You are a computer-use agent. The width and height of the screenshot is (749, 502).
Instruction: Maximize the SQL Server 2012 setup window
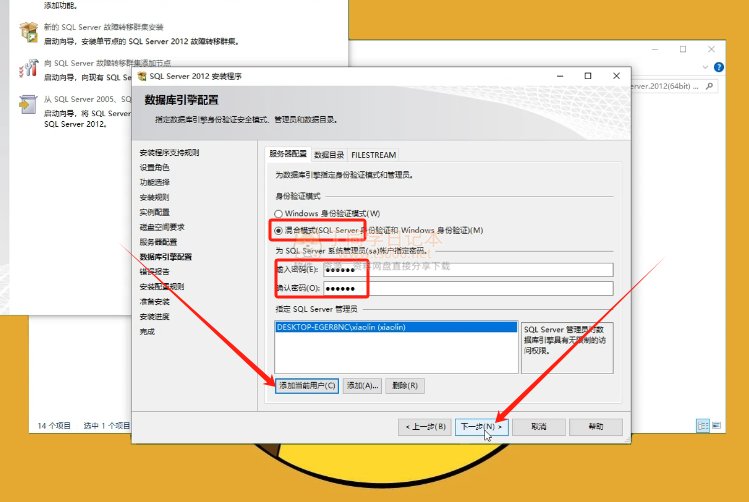pyautogui.click(x=588, y=76)
